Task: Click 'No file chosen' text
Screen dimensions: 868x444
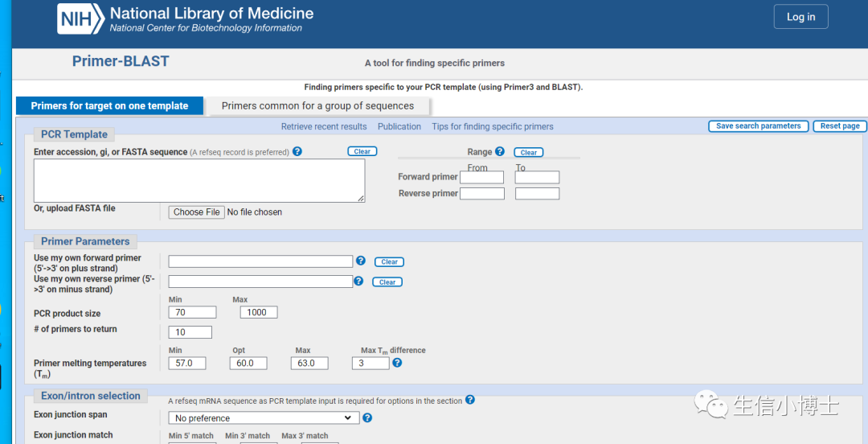Action: click(255, 212)
